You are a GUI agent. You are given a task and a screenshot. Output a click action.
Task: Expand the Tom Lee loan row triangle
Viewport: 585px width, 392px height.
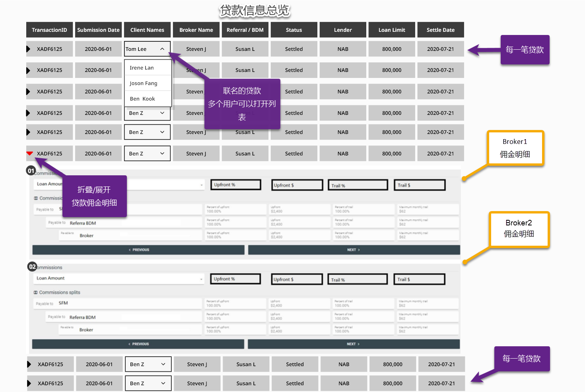click(28, 49)
